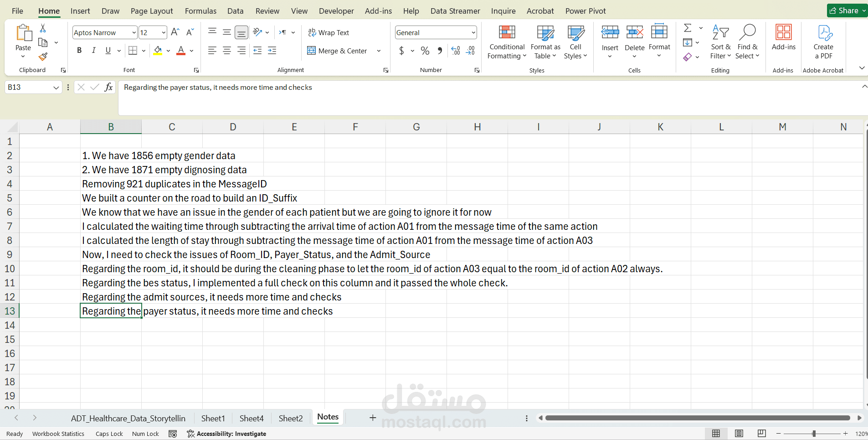Click the AutoSum sigma icon
The width and height of the screenshot is (868, 440).
click(x=688, y=28)
